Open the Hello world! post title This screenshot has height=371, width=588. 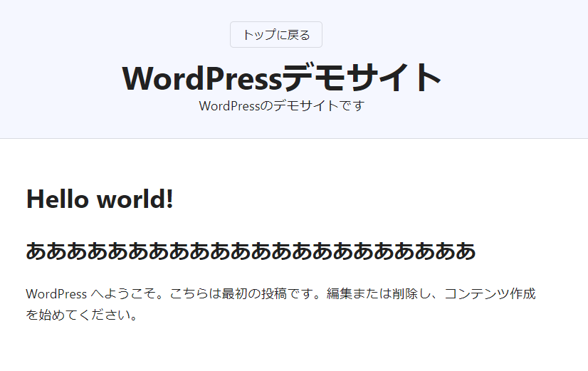[100, 199]
